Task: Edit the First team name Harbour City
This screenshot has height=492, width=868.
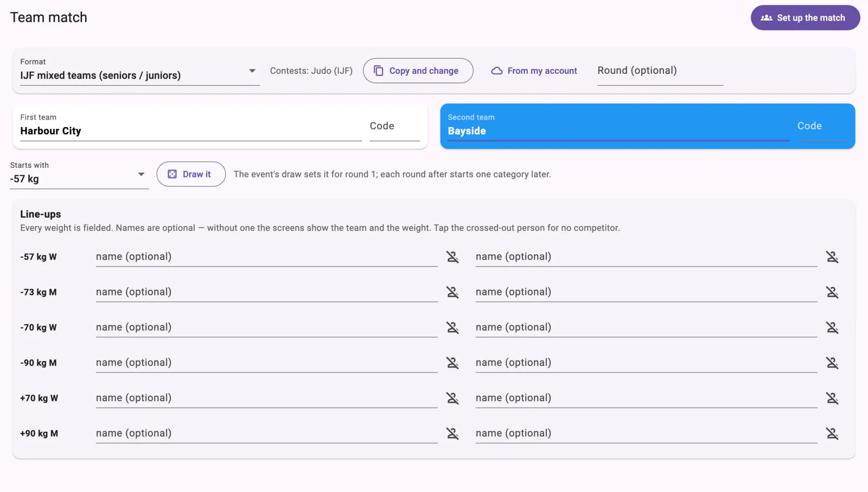Action: [x=191, y=127]
